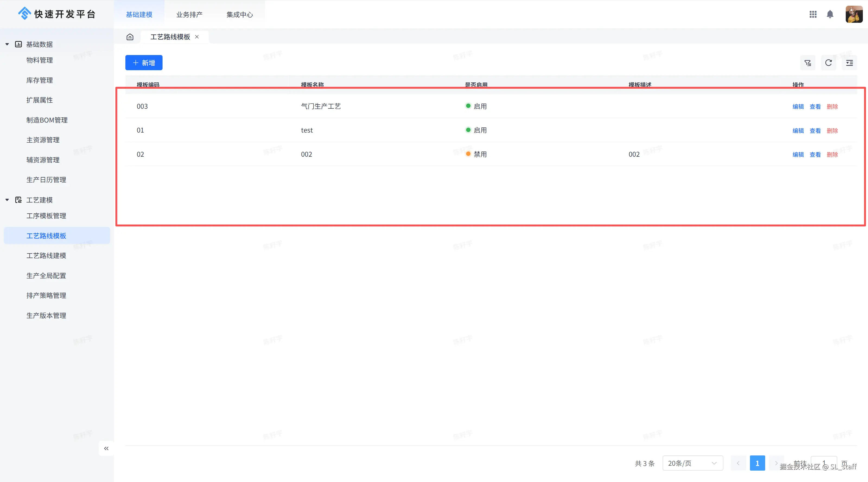
Task: Click 查看 for row 01
Action: tap(815, 131)
